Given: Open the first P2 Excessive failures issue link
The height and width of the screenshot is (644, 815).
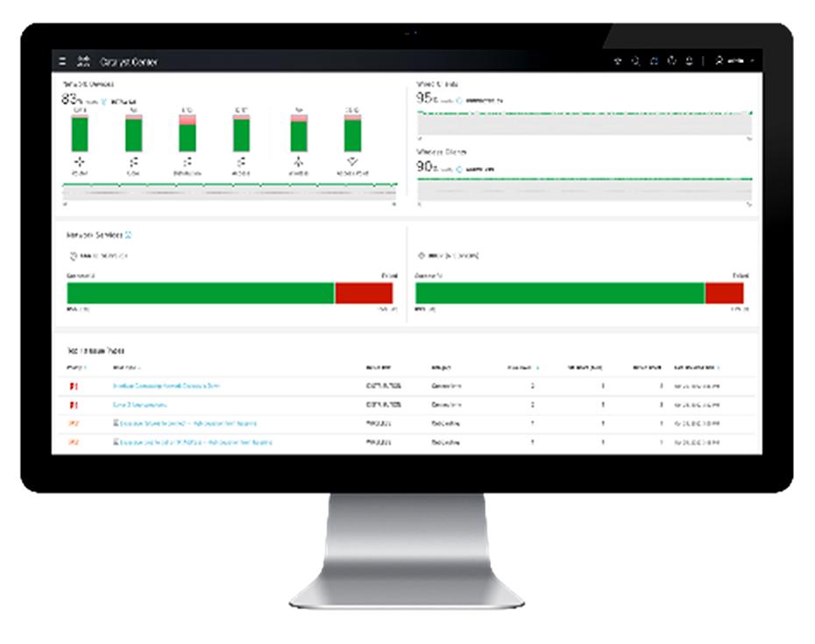Looking at the screenshot, I should click(188, 423).
